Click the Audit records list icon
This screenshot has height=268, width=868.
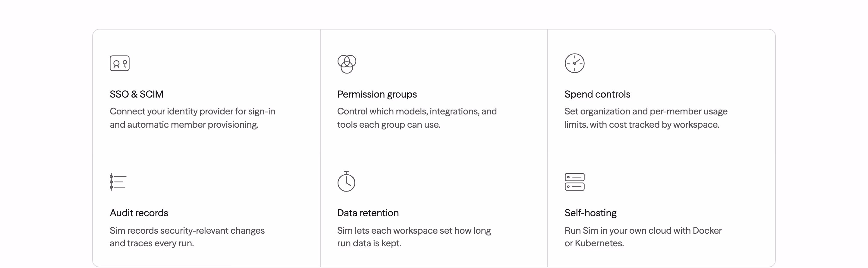coord(118,182)
